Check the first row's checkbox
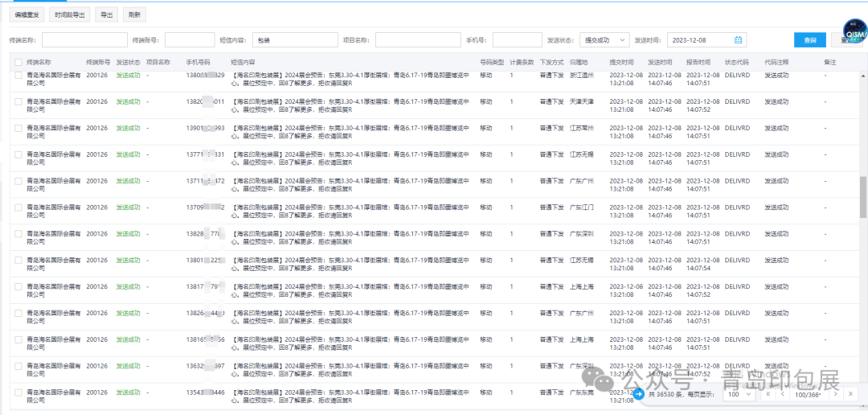This screenshot has width=868, height=415. 18,76
